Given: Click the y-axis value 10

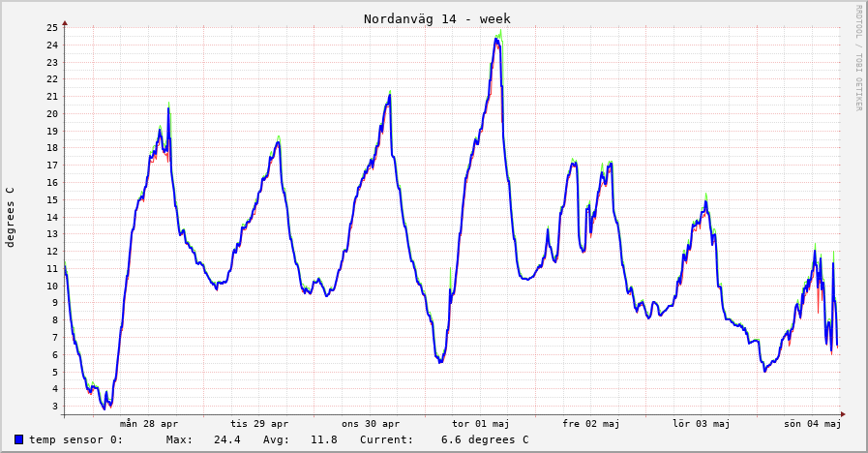Looking at the screenshot, I should [x=52, y=286].
